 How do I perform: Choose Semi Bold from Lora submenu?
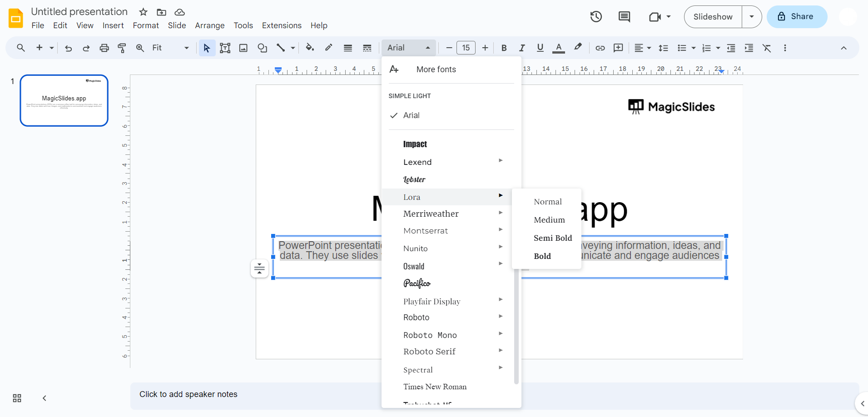pyautogui.click(x=552, y=238)
